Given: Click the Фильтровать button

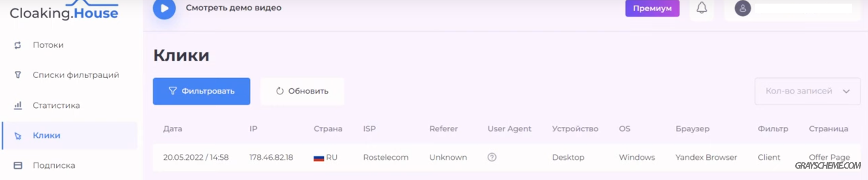Looking at the screenshot, I should click(x=201, y=91).
